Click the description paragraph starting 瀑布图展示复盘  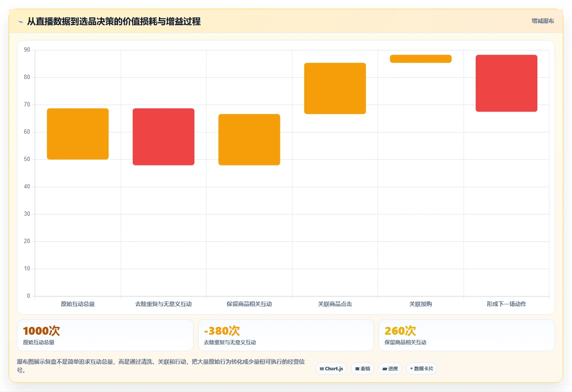(x=161, y=366)
